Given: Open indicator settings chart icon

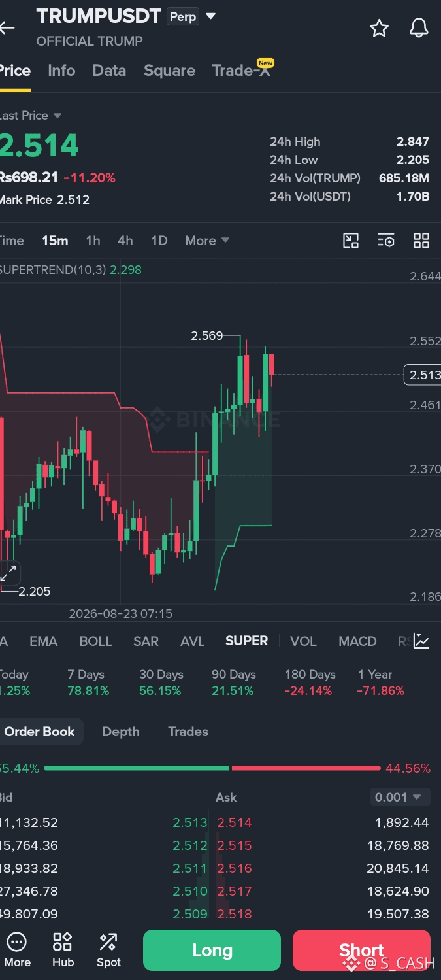Looking at the screenshot, I should coord(421,641).
